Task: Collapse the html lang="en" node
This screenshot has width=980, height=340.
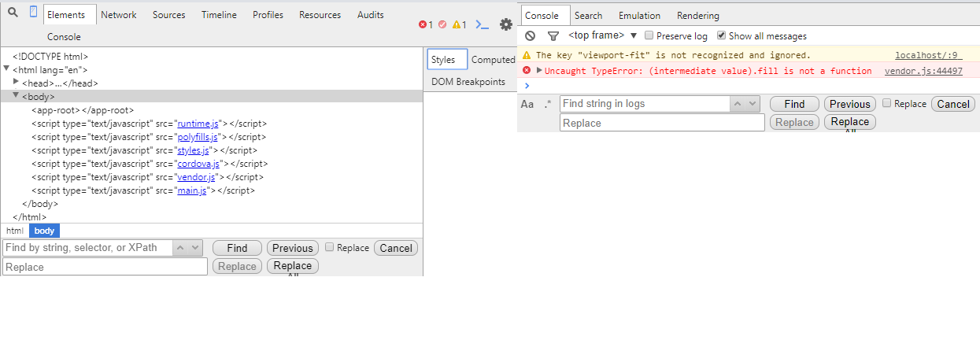Action: point(7,68)
